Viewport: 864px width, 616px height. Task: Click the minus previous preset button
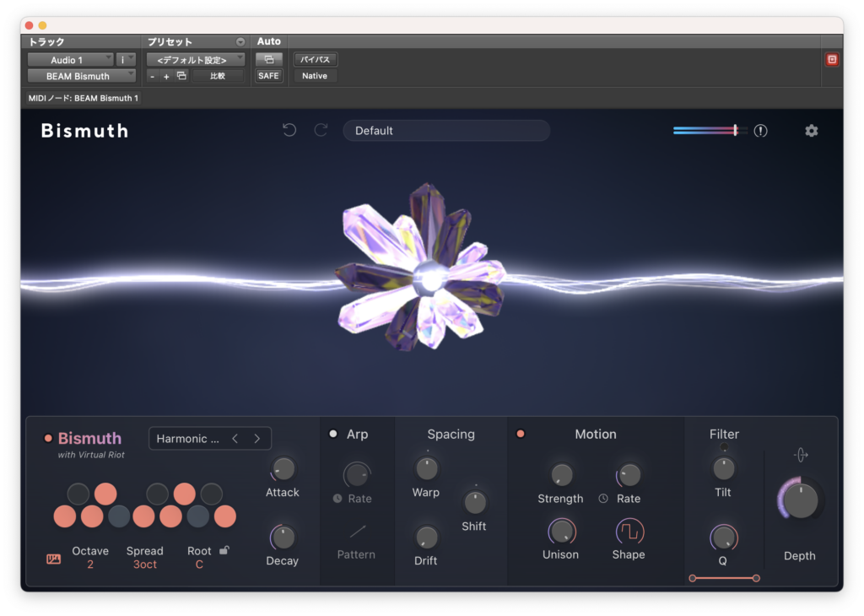click(x=153, y=77)
